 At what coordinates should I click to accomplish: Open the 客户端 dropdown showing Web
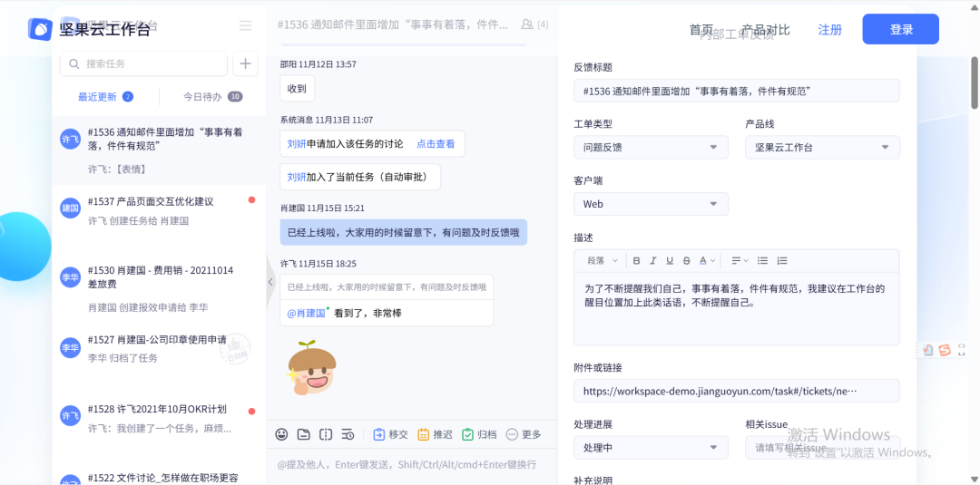651,203
